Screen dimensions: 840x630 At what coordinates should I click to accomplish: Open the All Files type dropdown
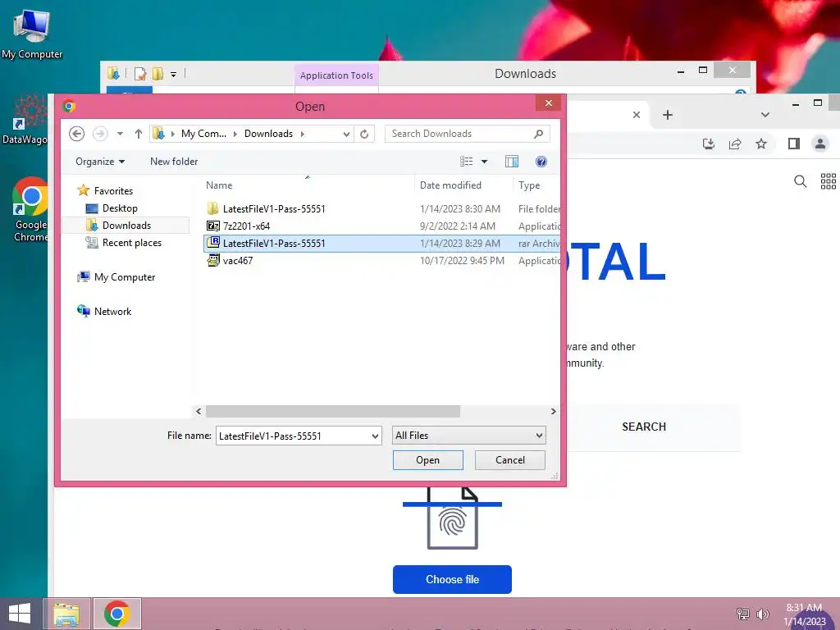[x=468, y=436]
